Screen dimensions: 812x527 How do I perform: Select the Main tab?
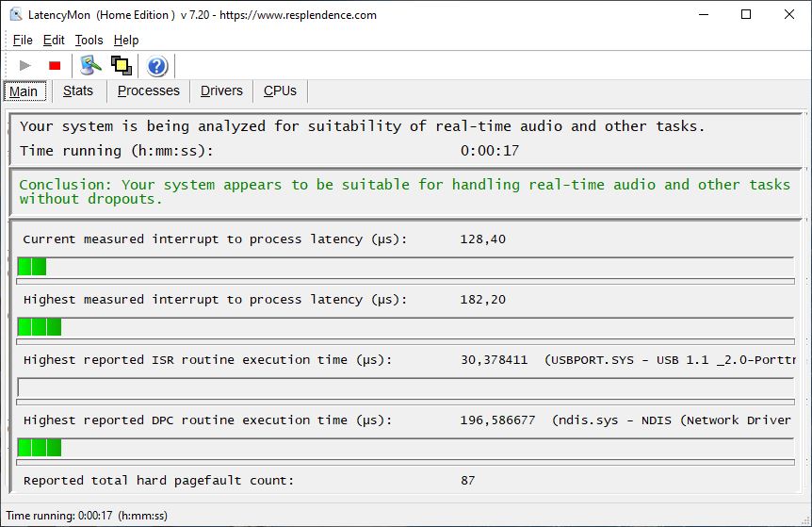(x=24, y=91)
